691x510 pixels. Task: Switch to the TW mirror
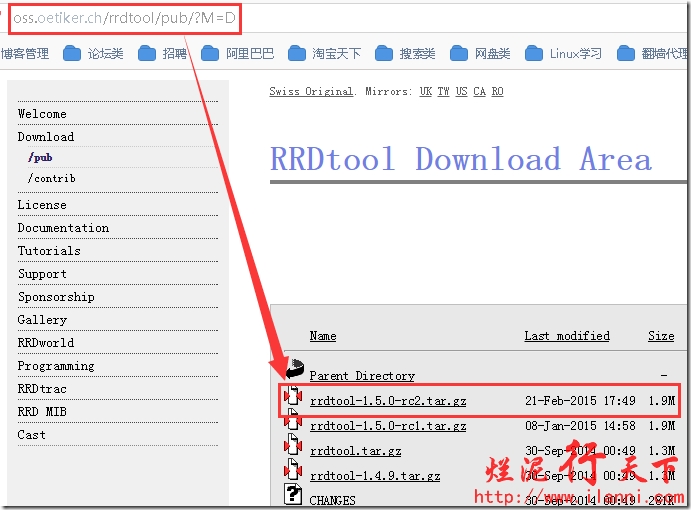point(443,91)
